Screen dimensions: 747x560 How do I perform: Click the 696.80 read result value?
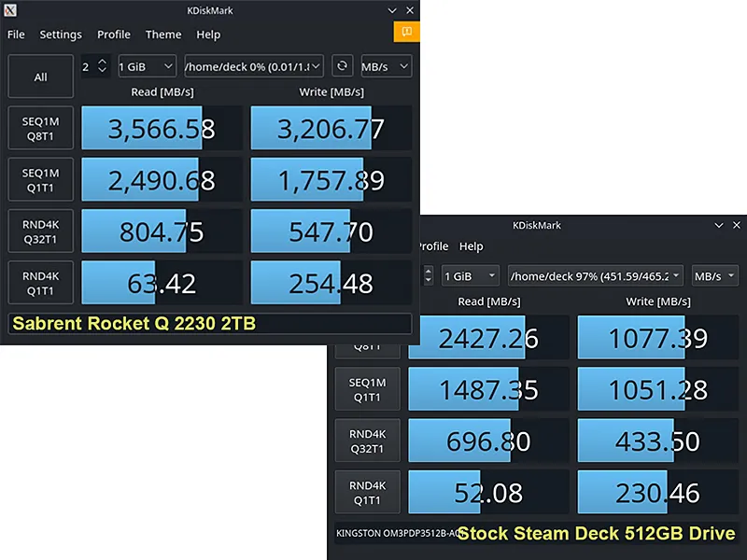point(488,441)
